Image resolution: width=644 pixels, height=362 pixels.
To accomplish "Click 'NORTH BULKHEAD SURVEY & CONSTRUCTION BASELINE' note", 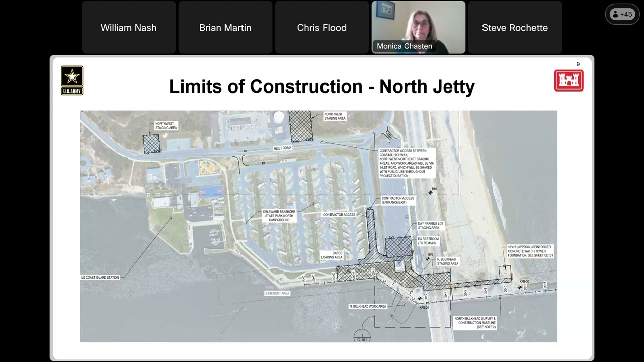I will tap(475, 323).
